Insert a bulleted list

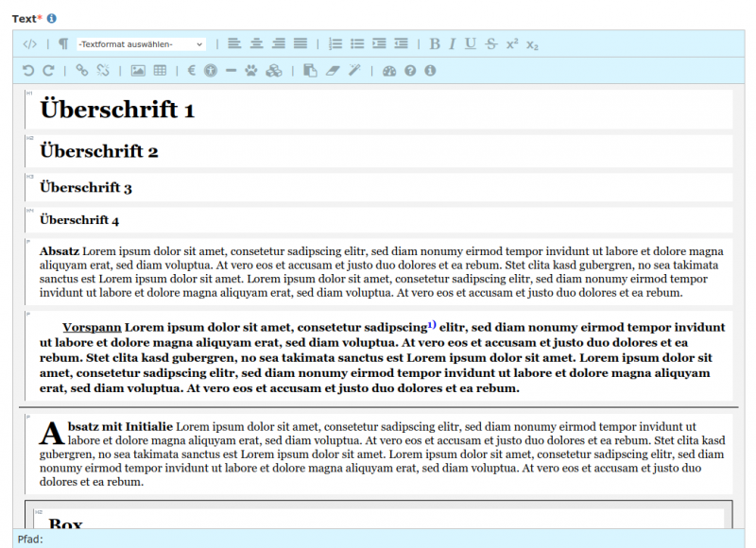(x=357, y=43)
